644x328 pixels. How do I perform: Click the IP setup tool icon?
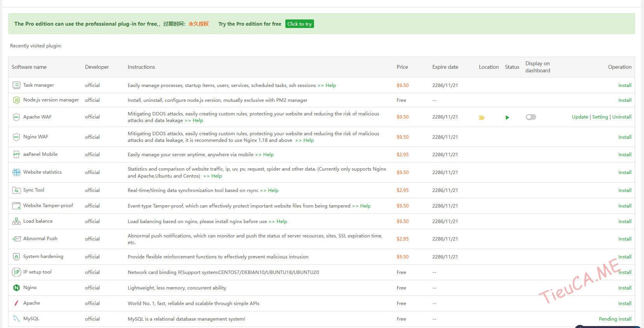(x=16, y=272)
